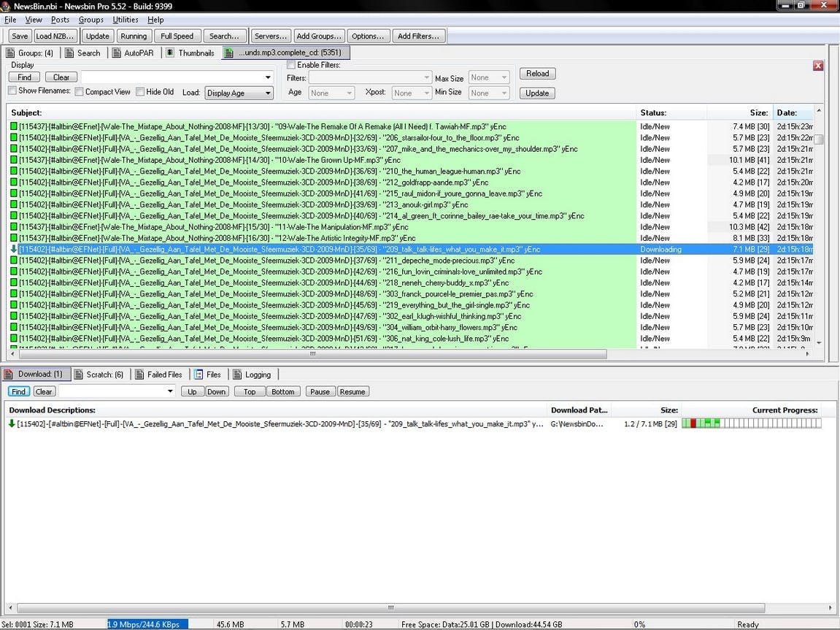Click the Failed Files tab icon

click(139, 374)
